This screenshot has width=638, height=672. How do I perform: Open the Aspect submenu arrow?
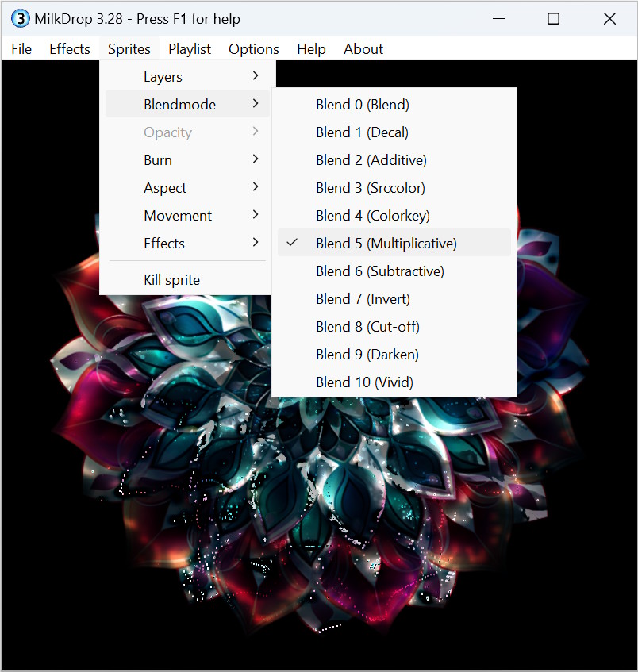(x=255, y=188)
